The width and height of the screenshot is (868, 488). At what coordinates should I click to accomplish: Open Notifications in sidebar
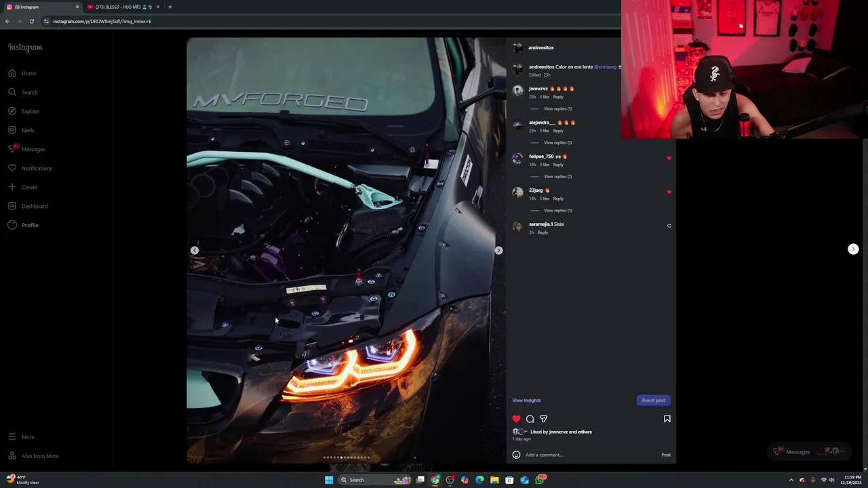click(x=30, y=168)
